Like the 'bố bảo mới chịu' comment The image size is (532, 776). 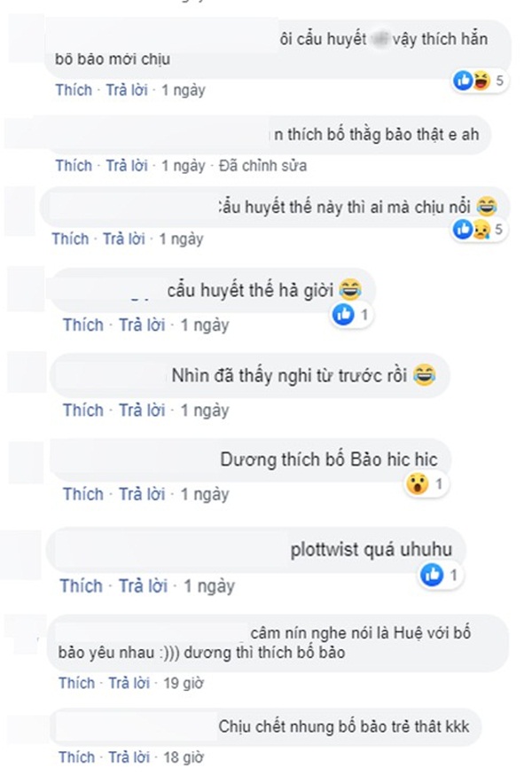coord(74,90)
